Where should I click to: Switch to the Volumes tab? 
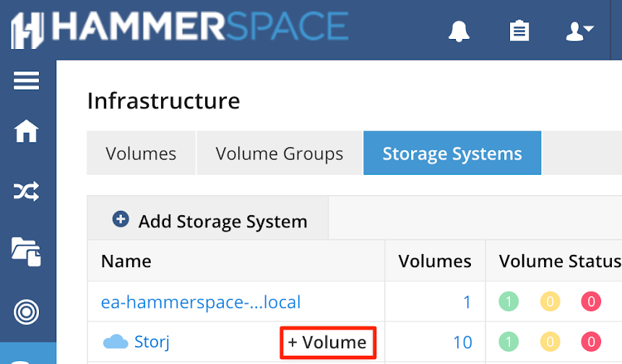(141, 153)
